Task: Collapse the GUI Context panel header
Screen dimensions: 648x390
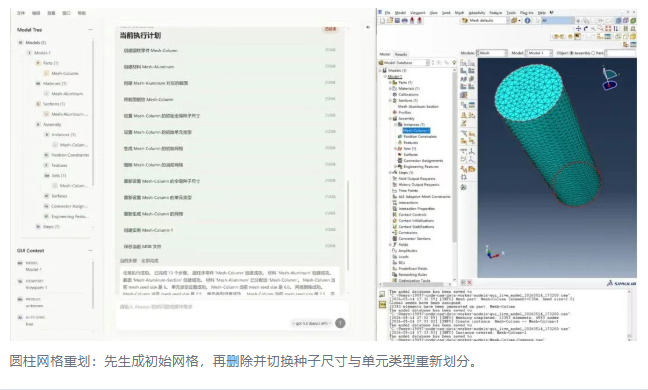Action: 90,250
